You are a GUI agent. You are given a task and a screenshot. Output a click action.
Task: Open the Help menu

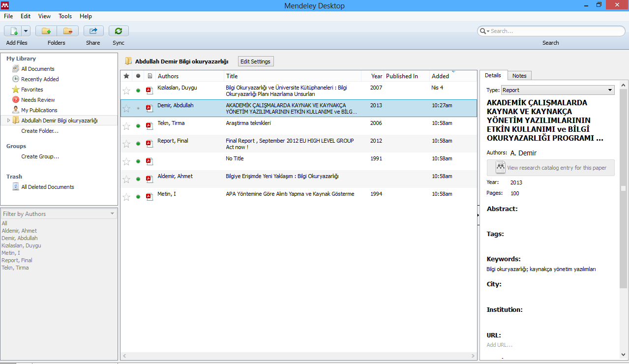pos(86,16)
